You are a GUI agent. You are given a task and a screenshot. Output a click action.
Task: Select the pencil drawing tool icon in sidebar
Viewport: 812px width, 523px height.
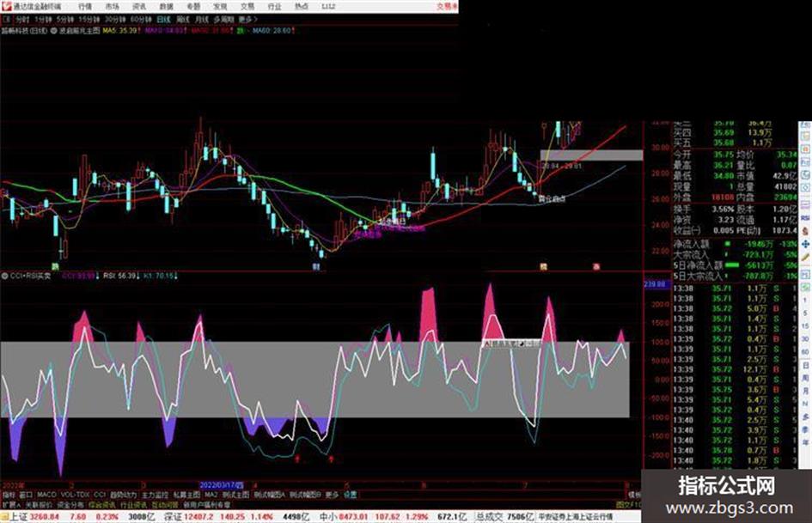pyautogui.click(x=805, y=257)
